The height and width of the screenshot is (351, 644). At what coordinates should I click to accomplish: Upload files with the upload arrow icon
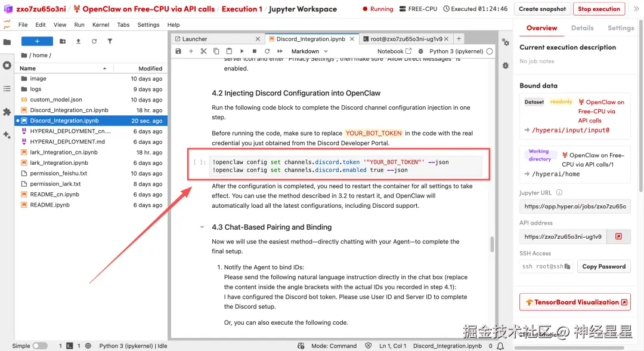(78, 41)
